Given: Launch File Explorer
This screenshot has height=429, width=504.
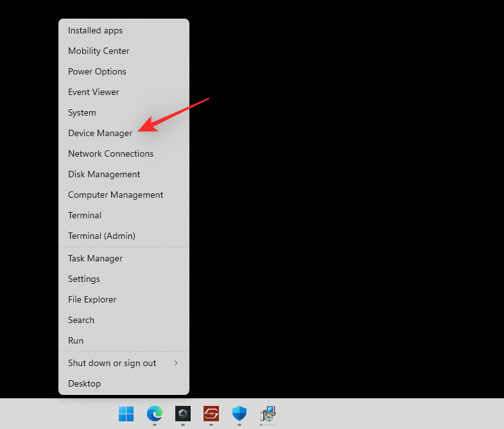Looking at the screenshot, I should click(124, 300).
